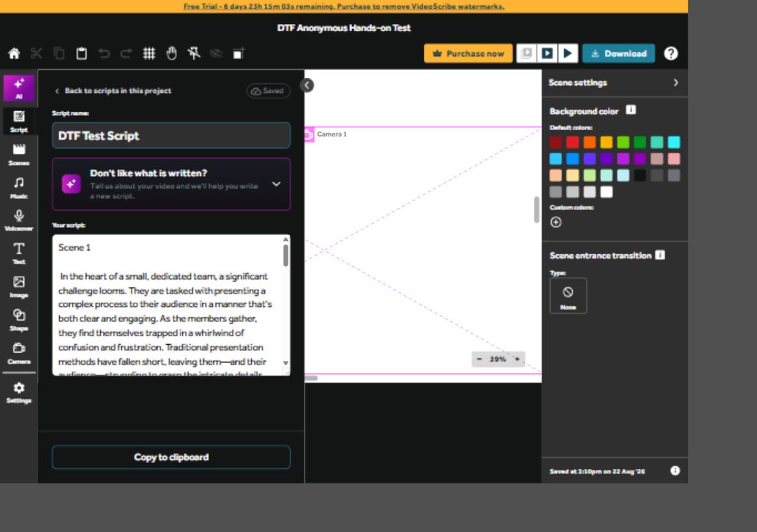Viewport: 757px width, 532px height.
Task: Open Settings in the sidebar
Action: pos(19,393)
